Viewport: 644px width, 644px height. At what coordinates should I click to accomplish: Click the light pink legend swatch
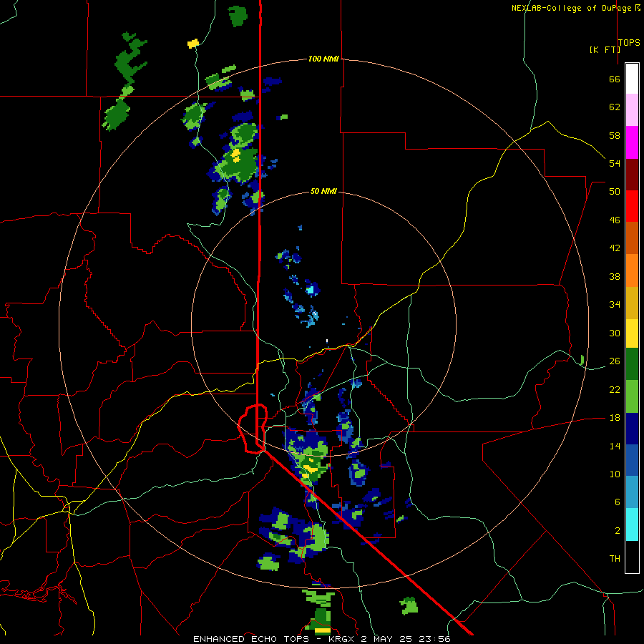click(632, 109)
